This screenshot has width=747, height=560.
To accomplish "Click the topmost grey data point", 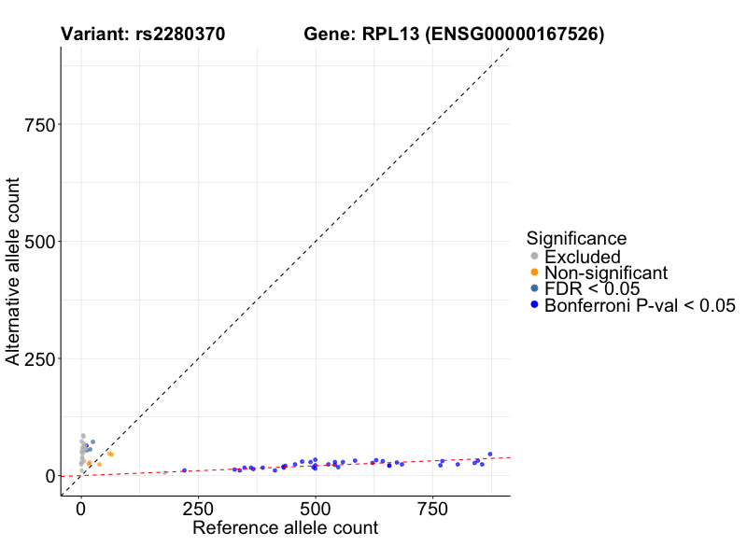I will tap(82, 436).
